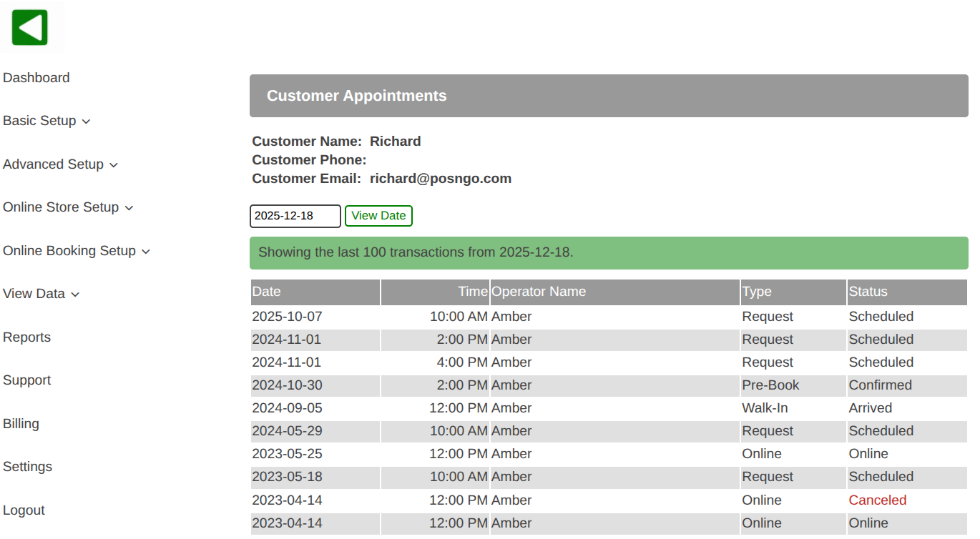Expand the Basic Setup menu
The width and height of the screenshot is (980, 539).
(x=46, y=121)
